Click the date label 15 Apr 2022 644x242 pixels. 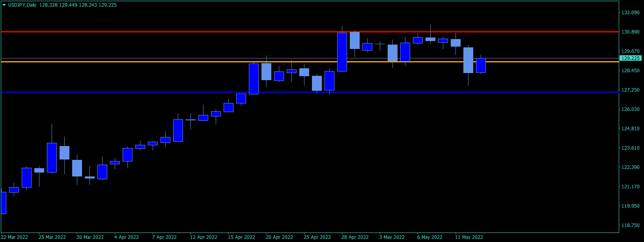241,237
